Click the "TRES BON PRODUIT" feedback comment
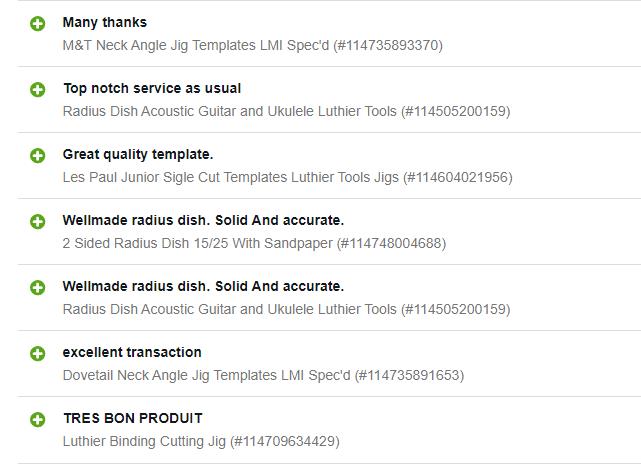This screenshot has width=641, height=465. [x=132, y=418]
